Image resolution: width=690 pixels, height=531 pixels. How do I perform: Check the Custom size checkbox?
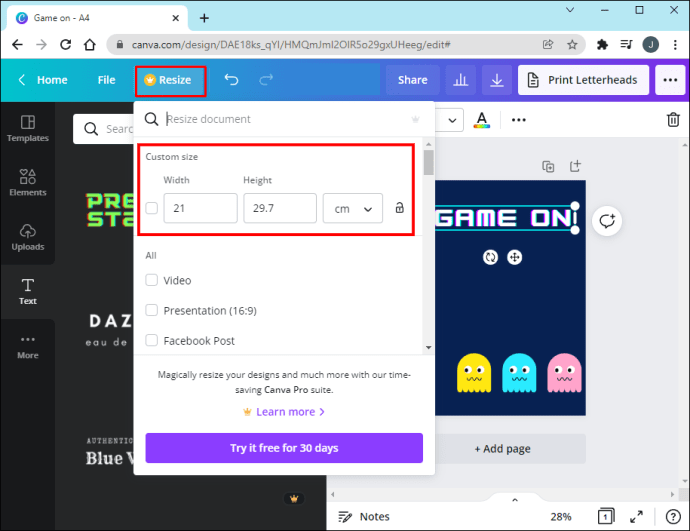(x=151, y=208)
